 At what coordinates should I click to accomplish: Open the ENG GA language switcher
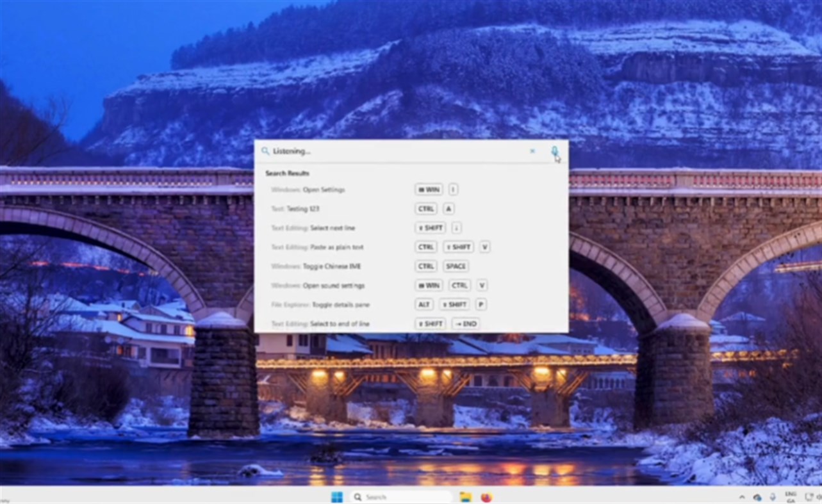point(791,496)
